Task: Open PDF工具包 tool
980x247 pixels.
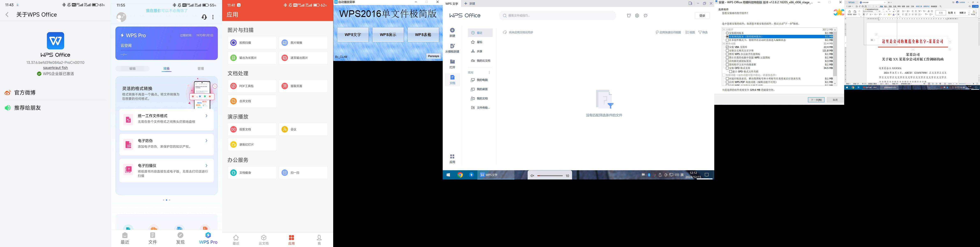Action: point(252,86)
